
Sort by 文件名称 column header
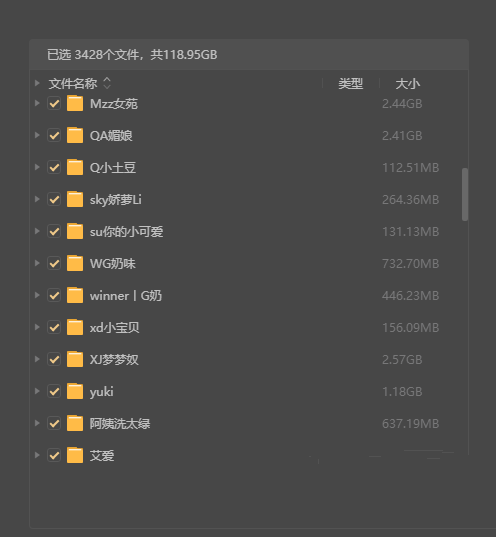pyautogui.click(x=73, y=84)
